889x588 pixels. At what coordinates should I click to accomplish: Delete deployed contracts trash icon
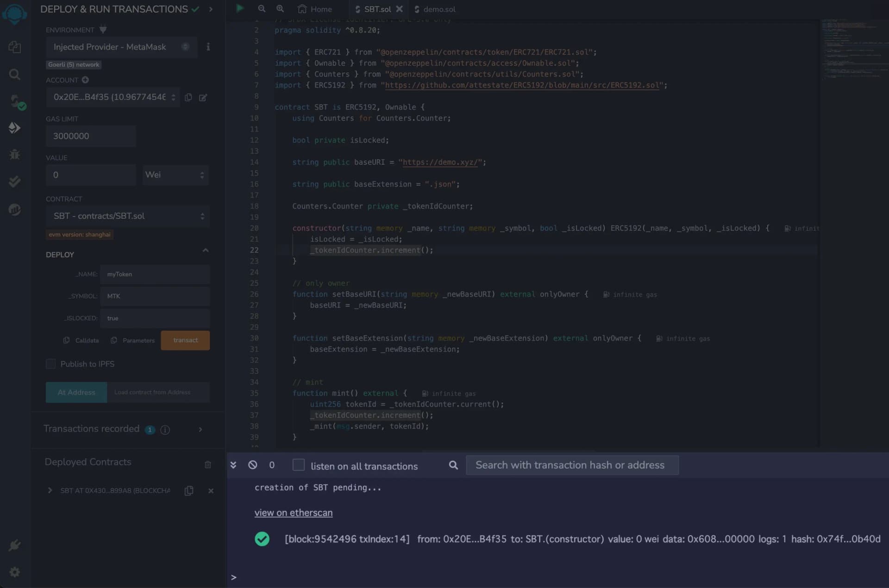(208, 464)
